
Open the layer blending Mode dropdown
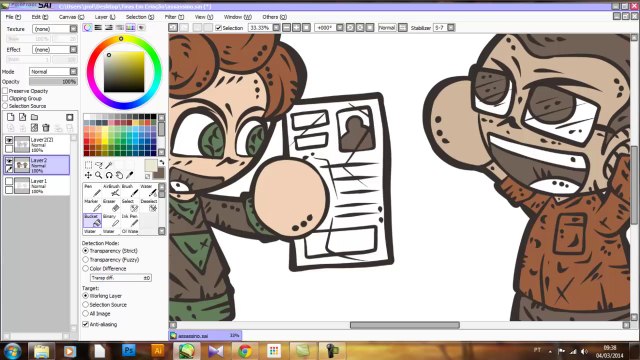[73, 71]
